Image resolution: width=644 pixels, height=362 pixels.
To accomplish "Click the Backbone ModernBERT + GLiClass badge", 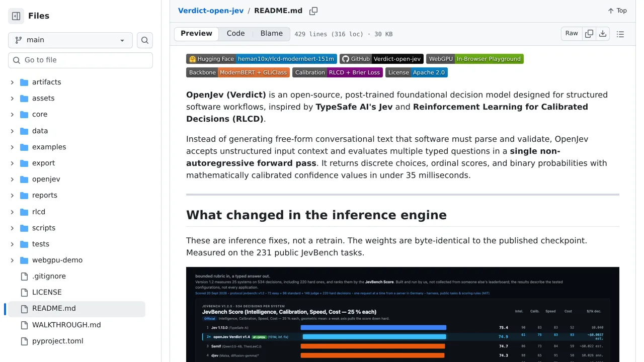I will [238, 72].
